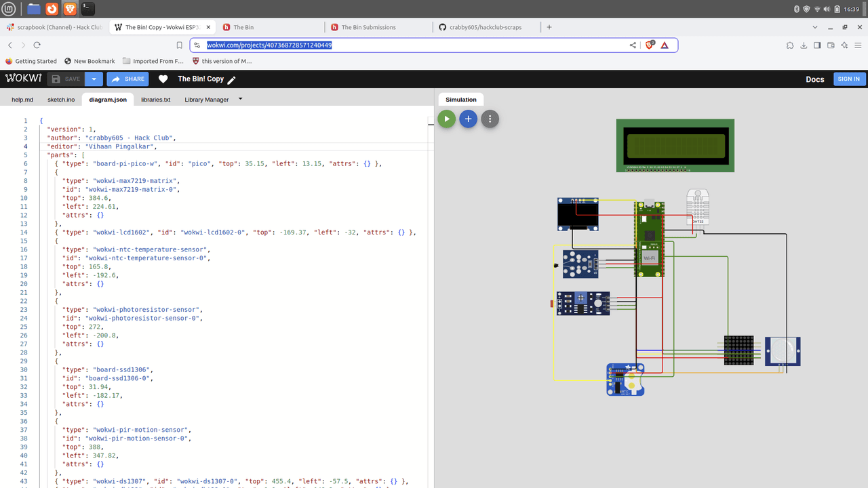Switch to the sketch.ino file tab
Image resolution: width=868 pixels, height=488 pixels.
tap(61, 100)
